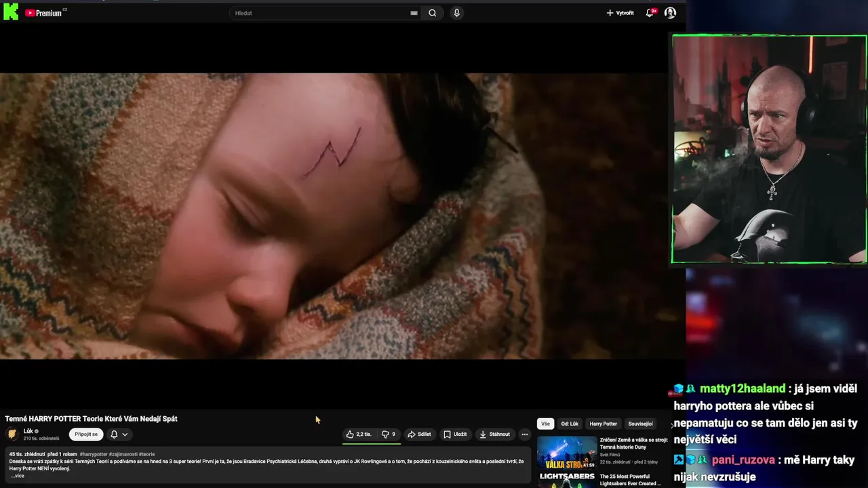This screenshot has height=488, width=868.
Task: Open the account avatar menu
Action: pos(670,13)
